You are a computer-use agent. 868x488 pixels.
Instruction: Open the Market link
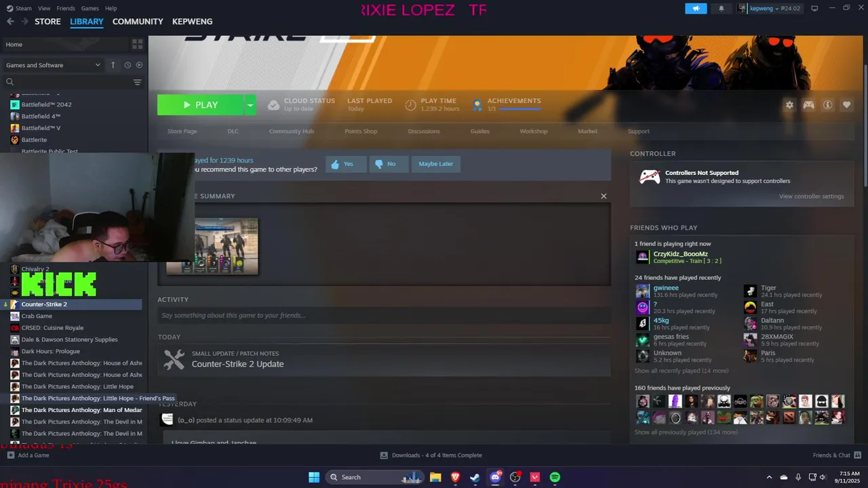(587, 131)
